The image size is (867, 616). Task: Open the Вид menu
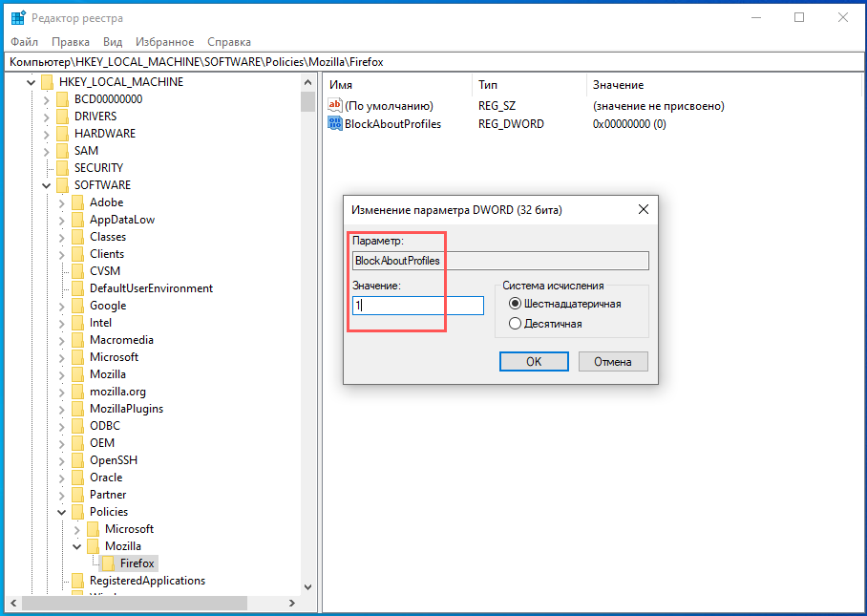coord(113,42)
